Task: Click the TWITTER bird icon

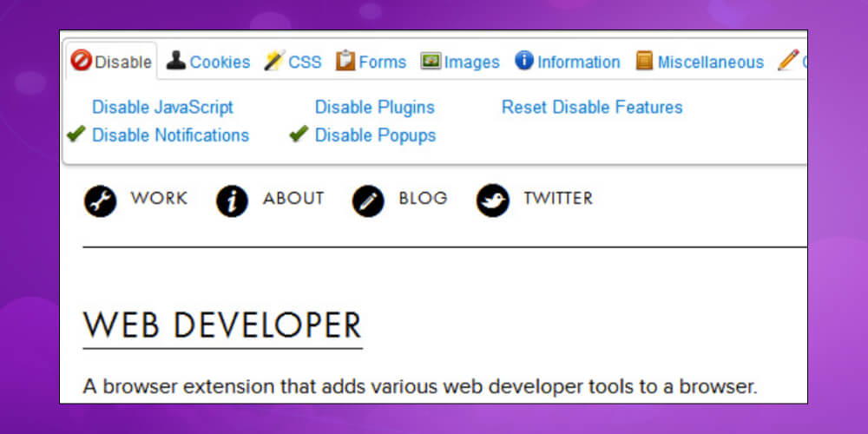Action: click(493, 201)
